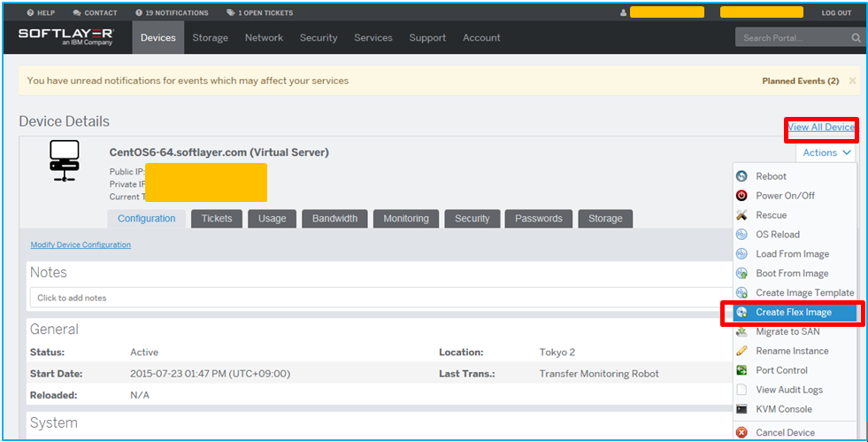Viewport: 868px width, 442px height.
Task: Open the Network menu
Action: point(264,38)
